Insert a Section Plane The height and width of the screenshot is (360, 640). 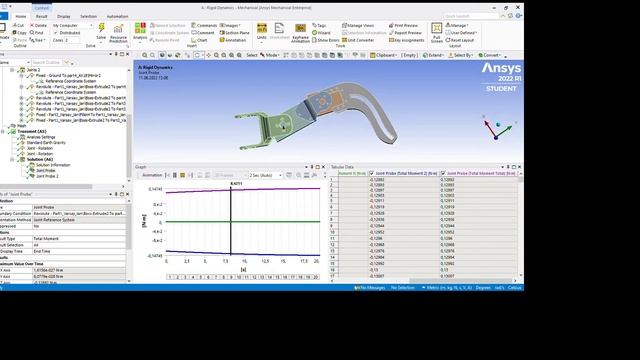click(x=234, y=33)
